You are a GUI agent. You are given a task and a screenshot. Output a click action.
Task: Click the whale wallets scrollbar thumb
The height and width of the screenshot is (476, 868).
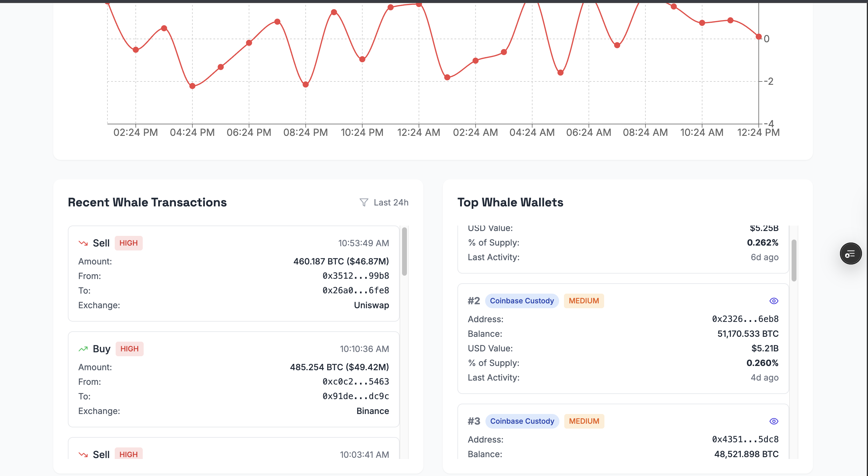(794, 260)
